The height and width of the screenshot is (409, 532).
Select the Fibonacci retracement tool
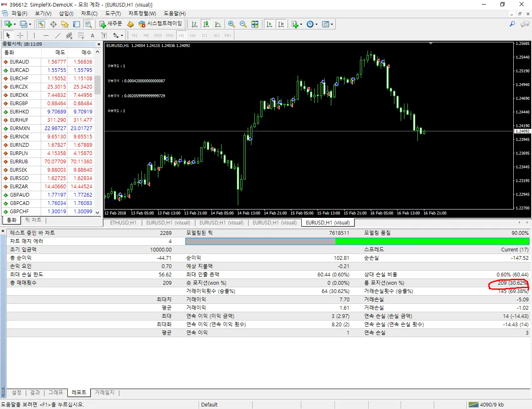point(81,35)
